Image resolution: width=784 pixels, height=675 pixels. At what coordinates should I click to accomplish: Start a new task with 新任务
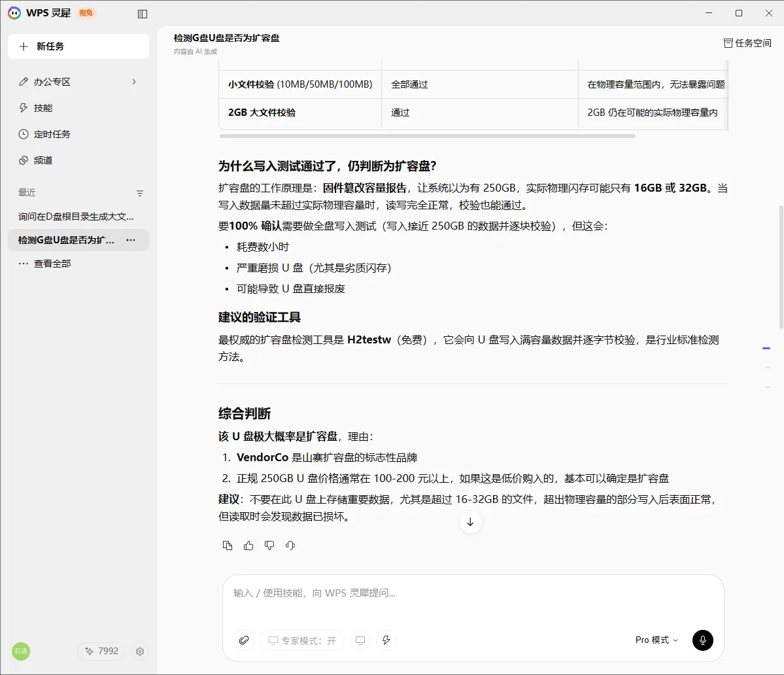(78, 46)
